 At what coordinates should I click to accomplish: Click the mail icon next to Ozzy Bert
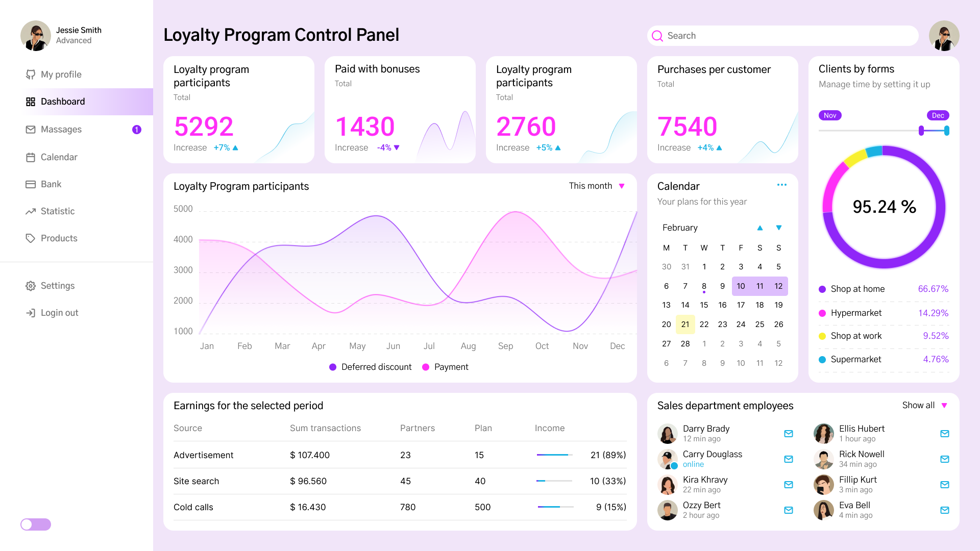pos(789,510)
